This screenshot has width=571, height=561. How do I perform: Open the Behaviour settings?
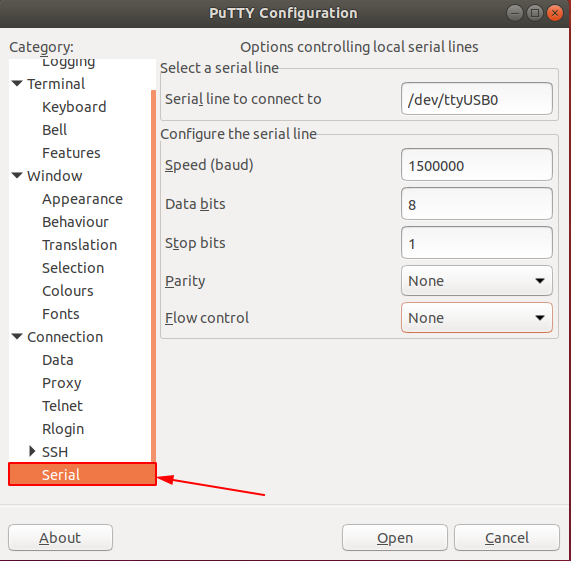75,222
